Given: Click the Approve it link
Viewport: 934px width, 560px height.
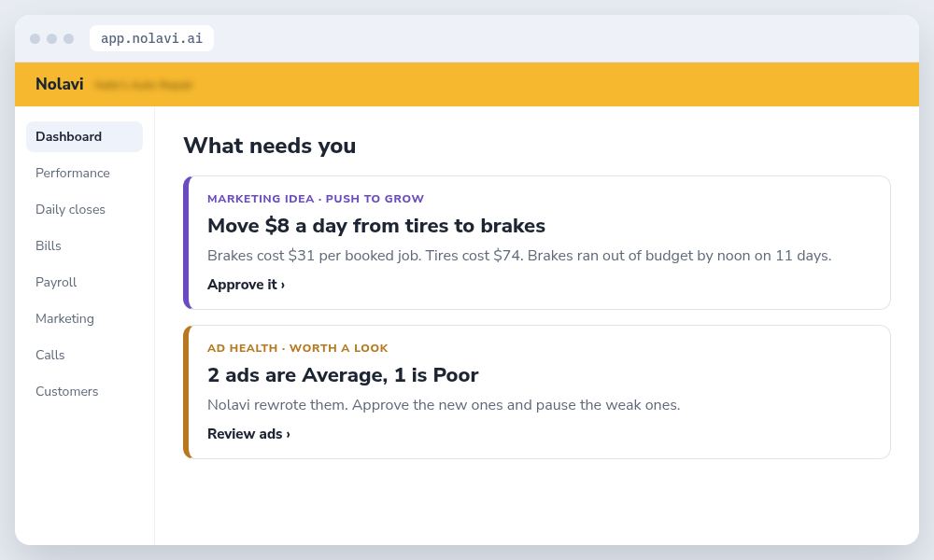Looking at the screenshot, I should [246, 285].
